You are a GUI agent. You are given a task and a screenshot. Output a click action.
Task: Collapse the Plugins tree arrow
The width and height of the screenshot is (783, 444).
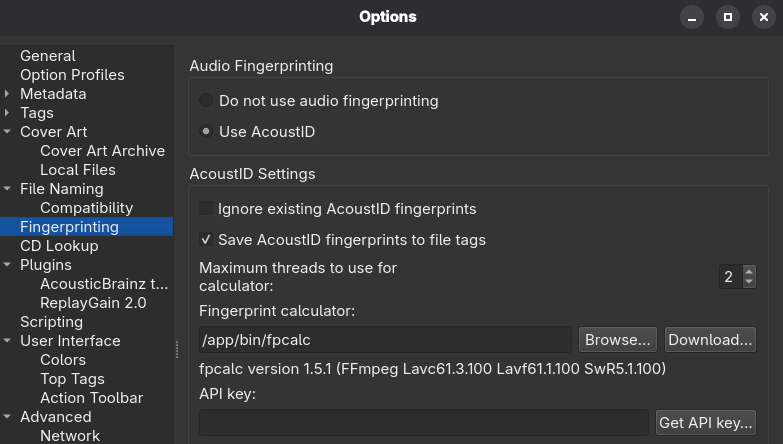click(x=8, y=265)
